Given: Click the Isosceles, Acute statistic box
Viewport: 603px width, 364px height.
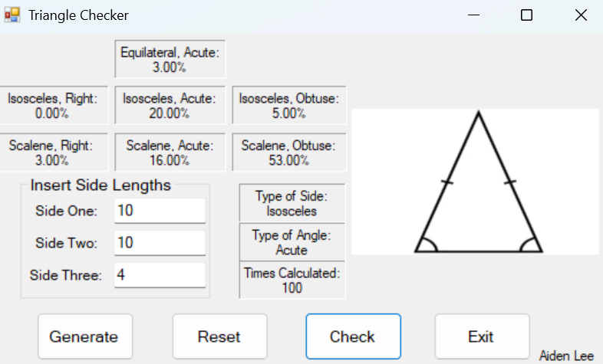Looking at the screenshot, I should coord(170,106).
